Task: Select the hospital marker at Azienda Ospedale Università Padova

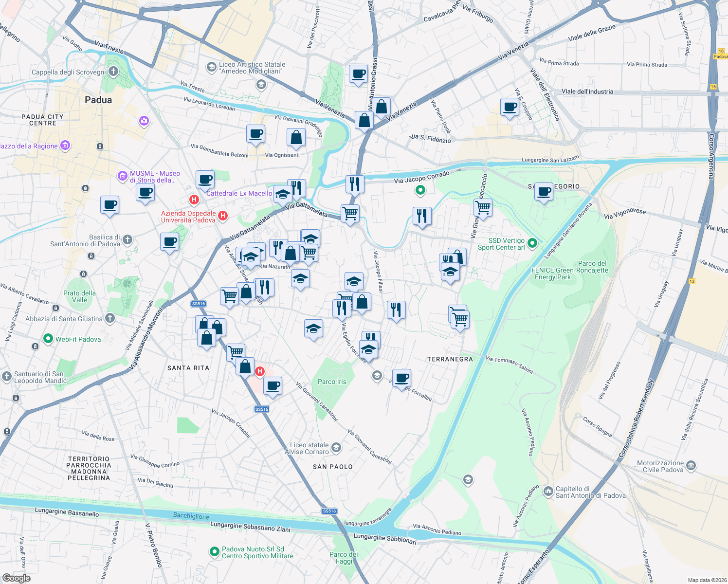Action: pos(223,216)
